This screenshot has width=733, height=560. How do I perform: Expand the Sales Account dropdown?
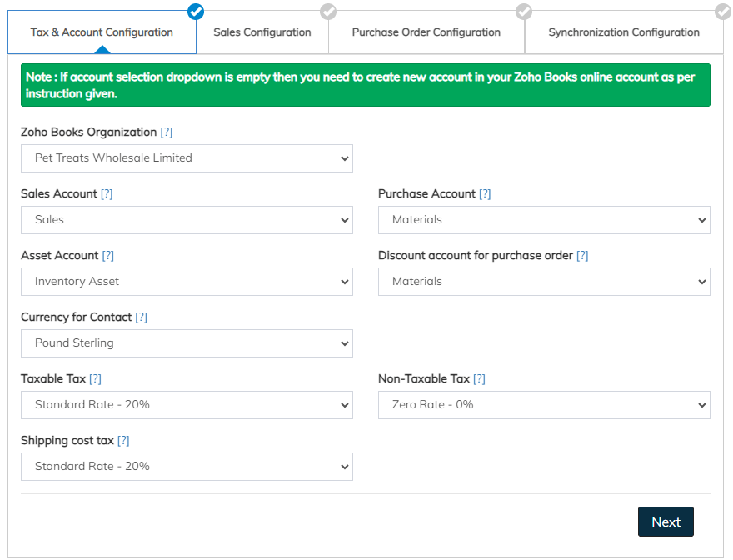[187, 220]
